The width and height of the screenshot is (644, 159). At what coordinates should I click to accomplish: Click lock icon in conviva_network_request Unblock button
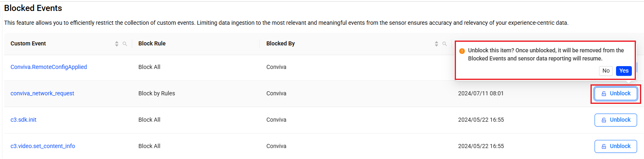coord(604,94)
